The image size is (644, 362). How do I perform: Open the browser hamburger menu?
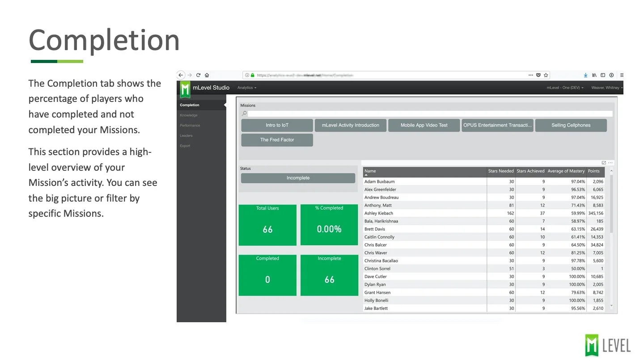point(622,75)
